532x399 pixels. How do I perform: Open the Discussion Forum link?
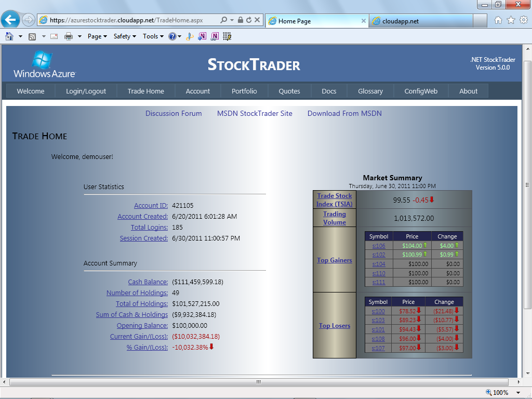click(174, 113)
